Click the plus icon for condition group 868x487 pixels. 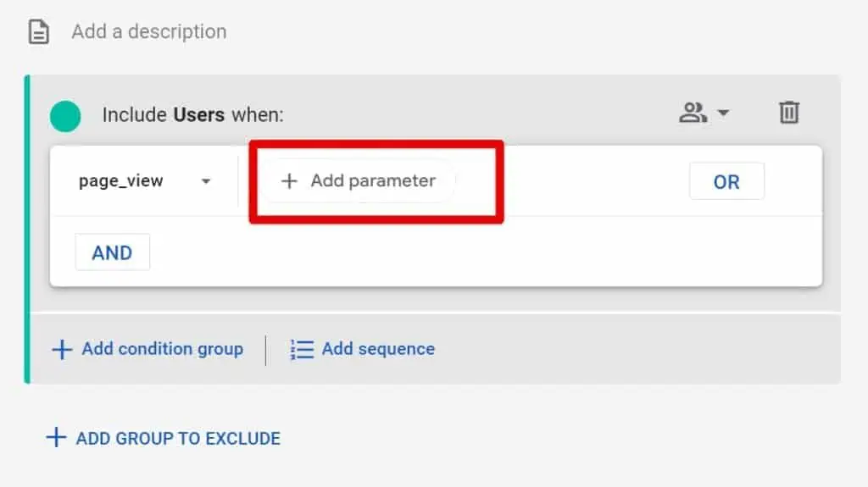click(62, 350)
